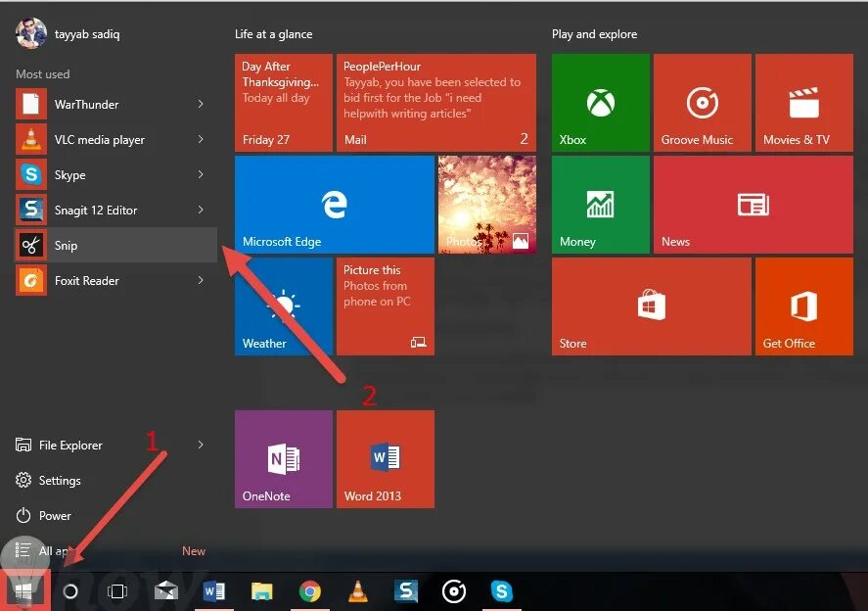This screenshot has height=611, width=868.
Task: Open the Picture this phone companion tile
Action: pyautogui.click(x=386, y=306)
